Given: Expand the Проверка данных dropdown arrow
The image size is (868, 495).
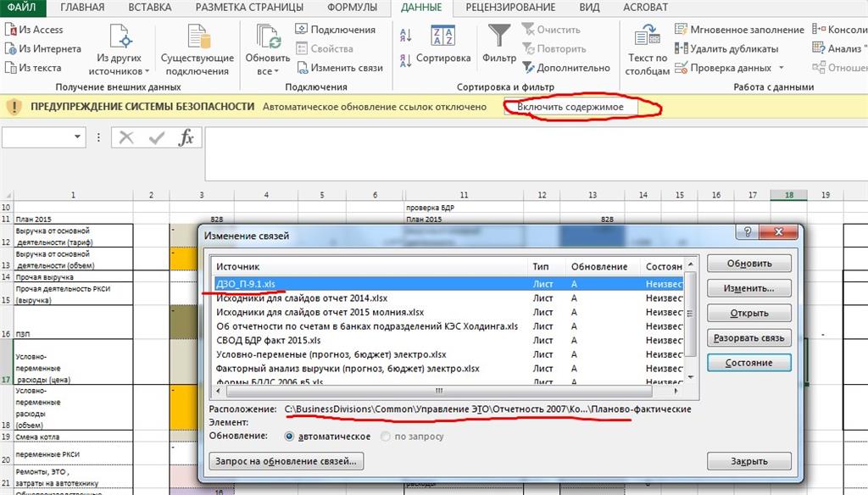Looking at the screenshot, I should click(782, 68).
